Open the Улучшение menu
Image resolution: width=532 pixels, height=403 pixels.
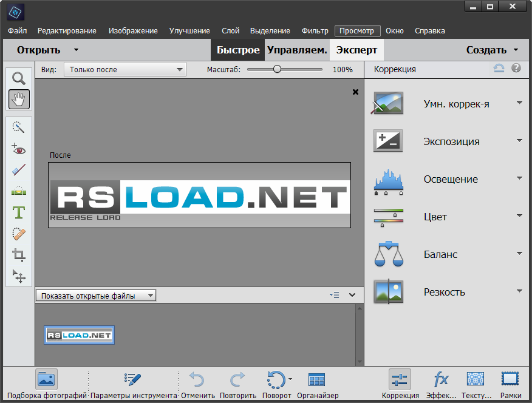pos(189,31)
